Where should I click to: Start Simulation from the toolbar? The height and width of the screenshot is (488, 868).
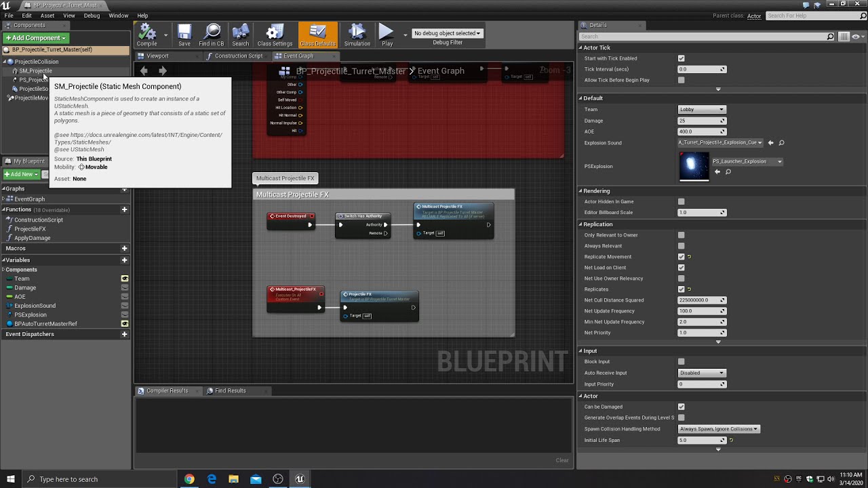click(x=357, y=35)
